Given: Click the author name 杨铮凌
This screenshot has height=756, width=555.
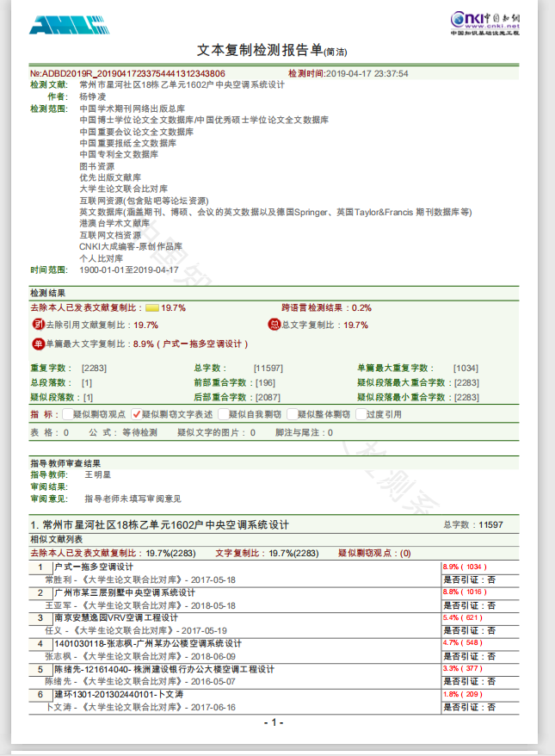Looking at the screenshot, I should point(93,97).
